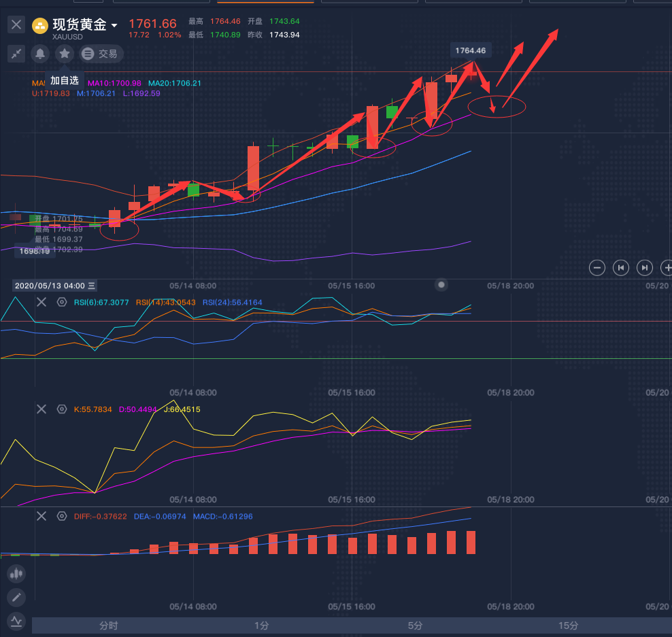672x637 pixels.
Task: Remove the MACD indicator panel
Action: tap(41, 517)
